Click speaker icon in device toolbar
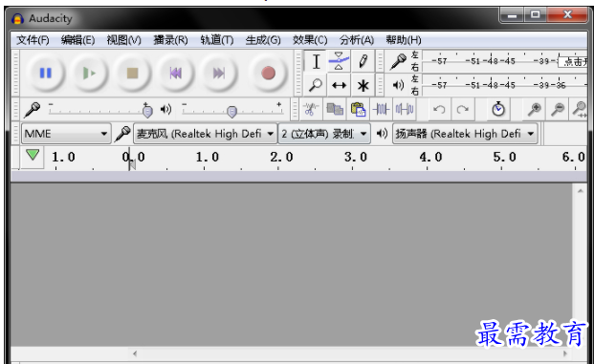 [382, 133]
